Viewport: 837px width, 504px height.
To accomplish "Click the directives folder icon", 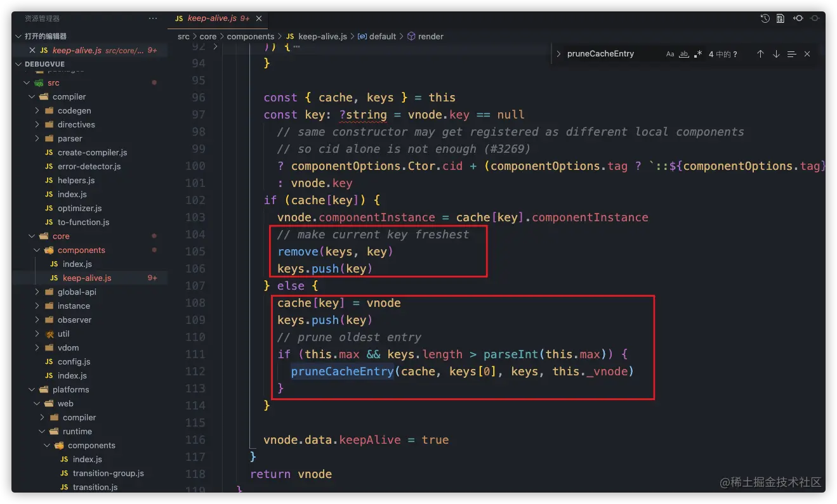I will pyautogui.click(x=49, y=125).
